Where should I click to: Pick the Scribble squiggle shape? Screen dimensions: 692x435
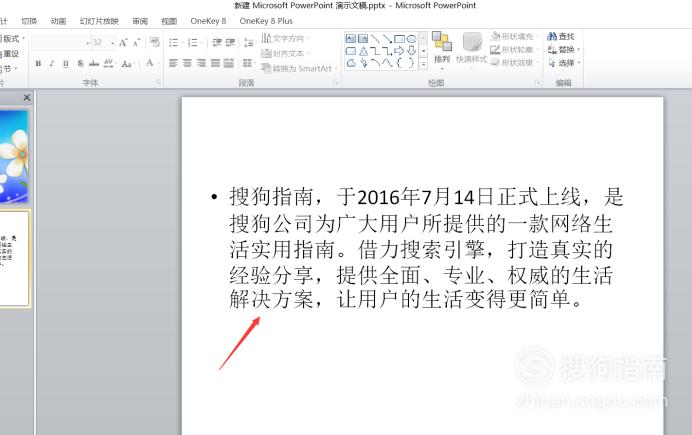point(363,63)
